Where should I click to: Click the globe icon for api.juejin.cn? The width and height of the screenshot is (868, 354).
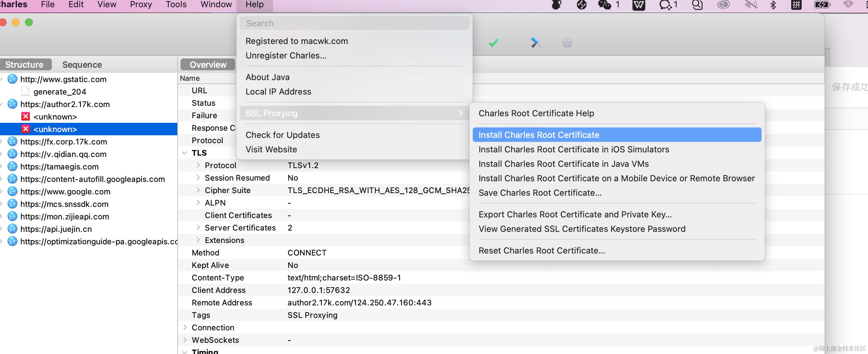tap(12, 229)
